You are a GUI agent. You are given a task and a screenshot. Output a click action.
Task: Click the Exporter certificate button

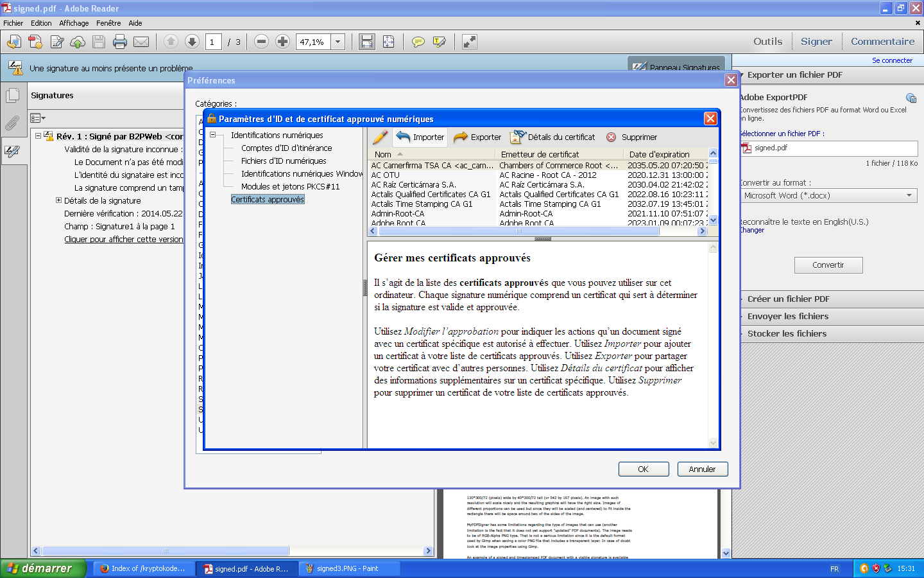click(x=477, y=137)
